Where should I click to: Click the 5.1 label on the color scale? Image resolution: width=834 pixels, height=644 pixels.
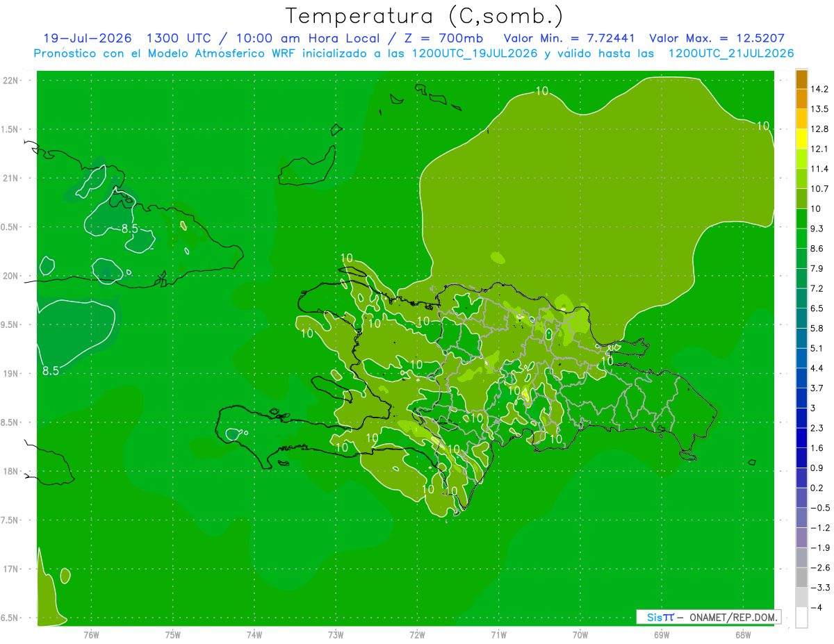click(x=817, y=348)
